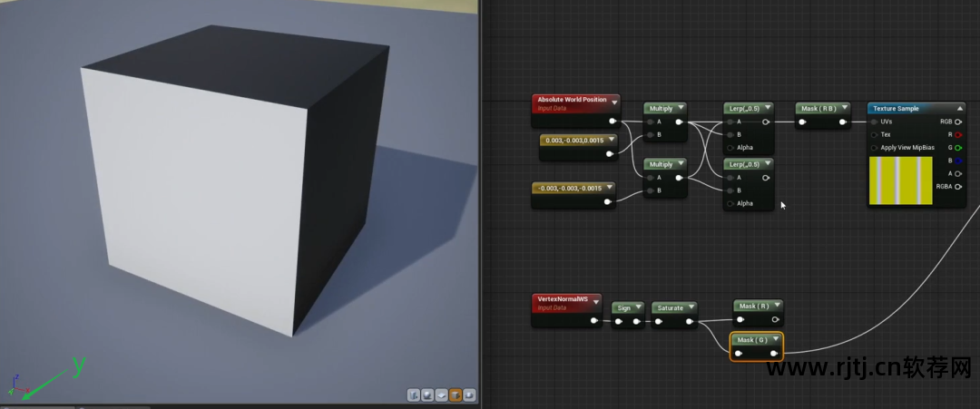The image size is (980, 409).
Task: Select the Mask ( R ) node title
Action: point(754,306)
